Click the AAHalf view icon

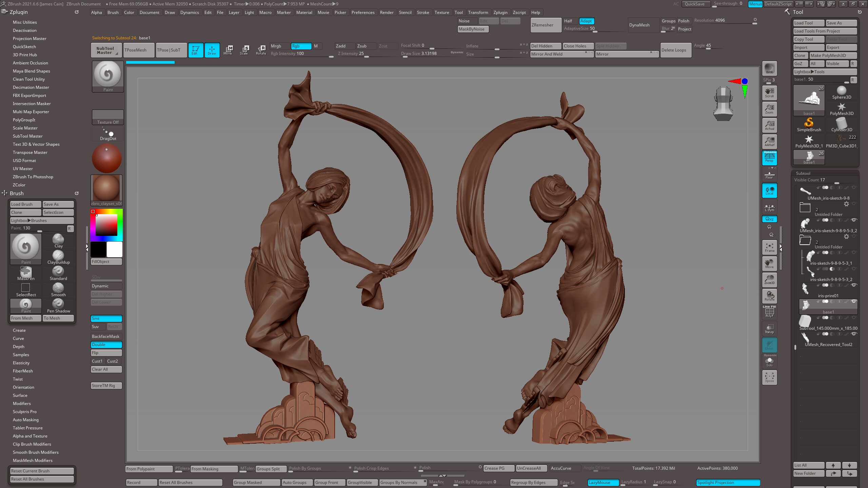(x=769, y=141)
